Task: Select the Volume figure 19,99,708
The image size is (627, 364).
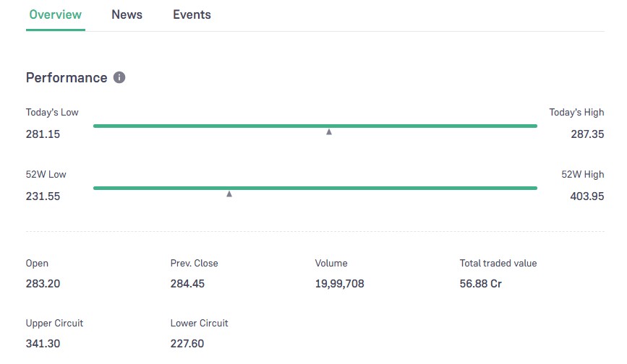Action: pyautogui.click(x=339, y=284)
